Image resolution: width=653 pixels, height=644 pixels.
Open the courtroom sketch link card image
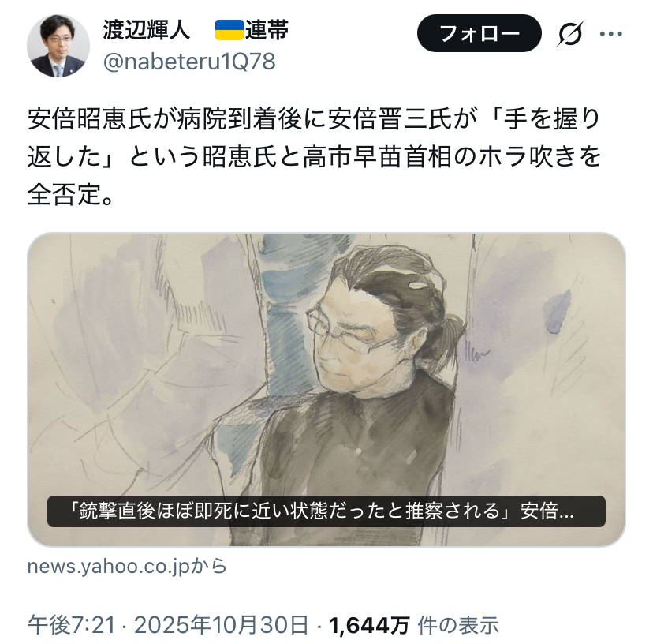click(x=326, y=389)
